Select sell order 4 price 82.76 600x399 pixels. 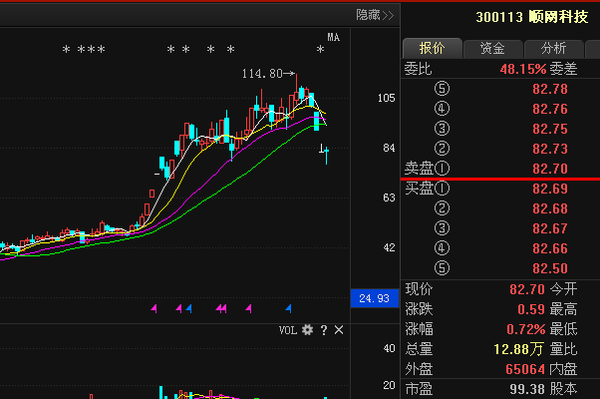click(x=550, y=109)
